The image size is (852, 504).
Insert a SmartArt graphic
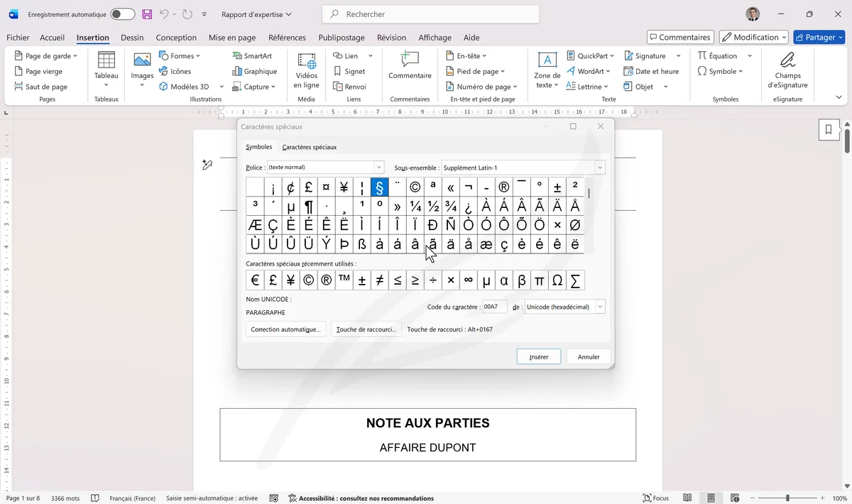(254, 55)
